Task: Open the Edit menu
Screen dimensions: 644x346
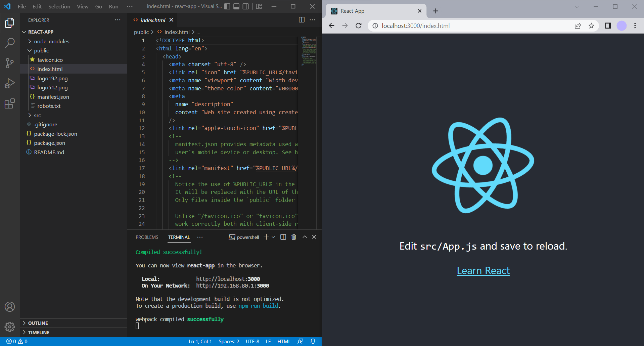Action: pyautogui.click(x=37, y=6)
